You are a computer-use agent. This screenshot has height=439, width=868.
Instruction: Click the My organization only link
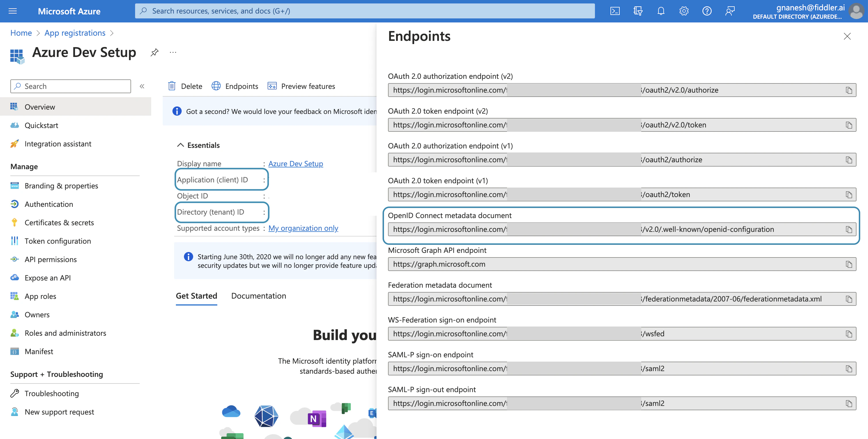point(303,228)
